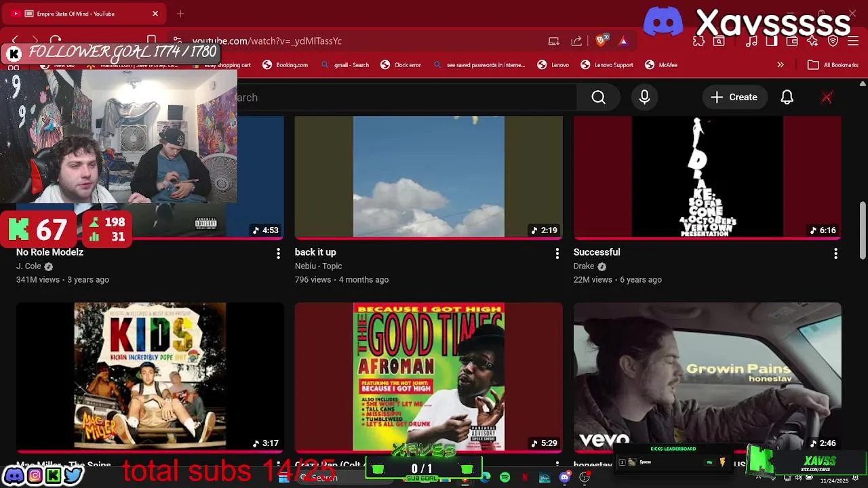This screenshot has height=488, width=868.
Task: Play the Growin Pains honestav thumbnail
Action: point(707,377)
